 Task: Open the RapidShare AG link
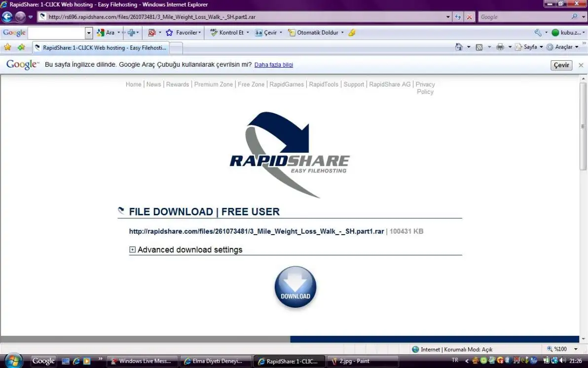pos(390,84)
